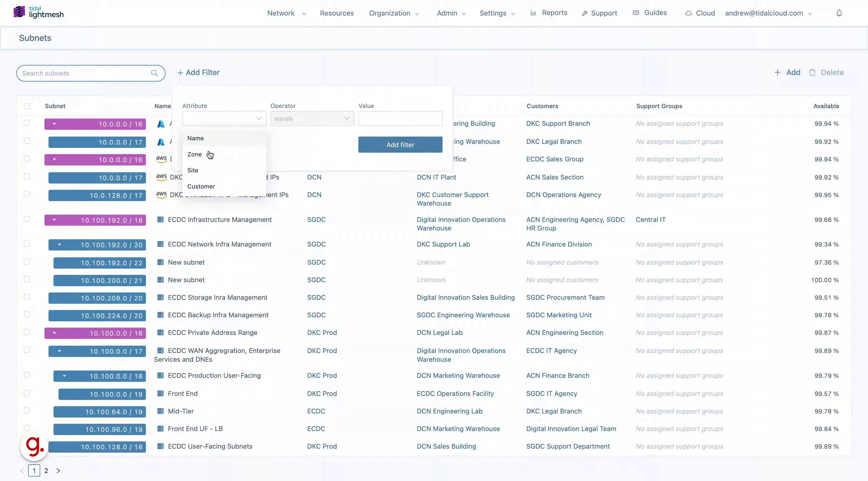The image size is (868, 481).
Task: Select the checkbox for 10.100.192.0 / 22
Action: click(x=27, y=262)
